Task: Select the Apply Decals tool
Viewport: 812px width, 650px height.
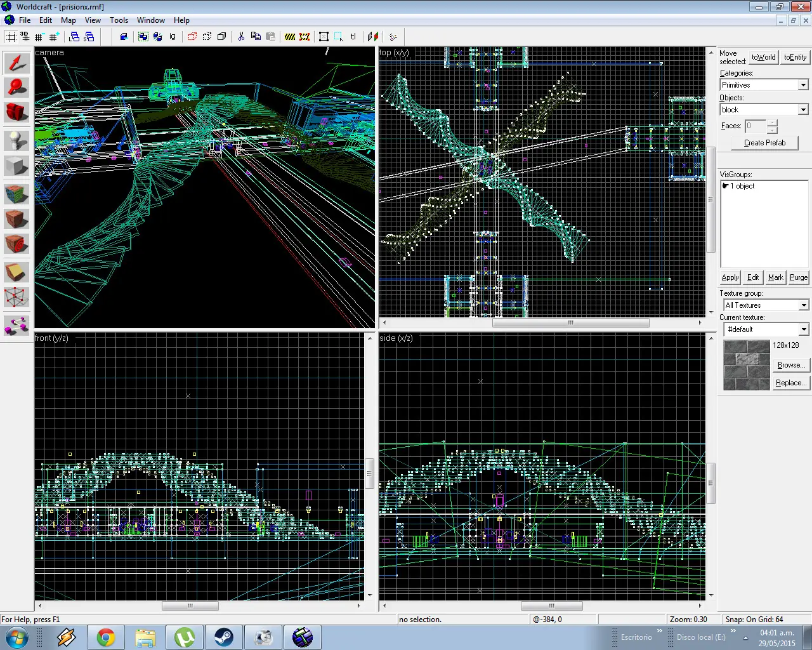Action: pos(16,244)
